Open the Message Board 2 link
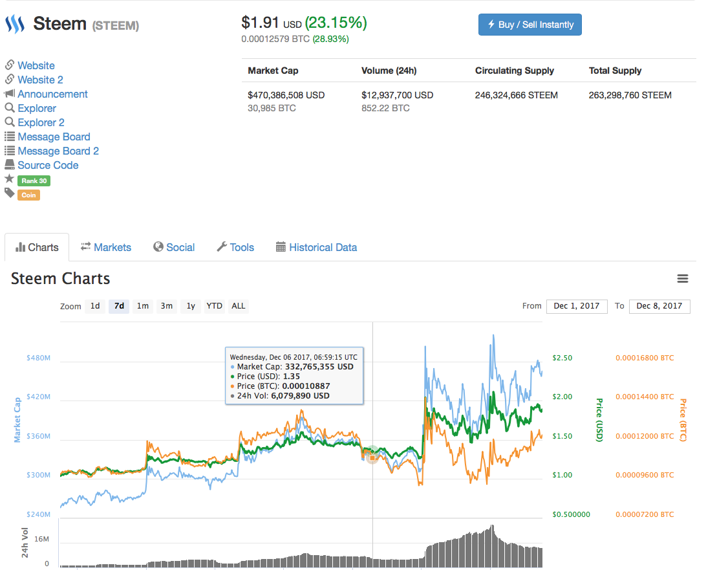Screen dimensions: 728x570 58,151
